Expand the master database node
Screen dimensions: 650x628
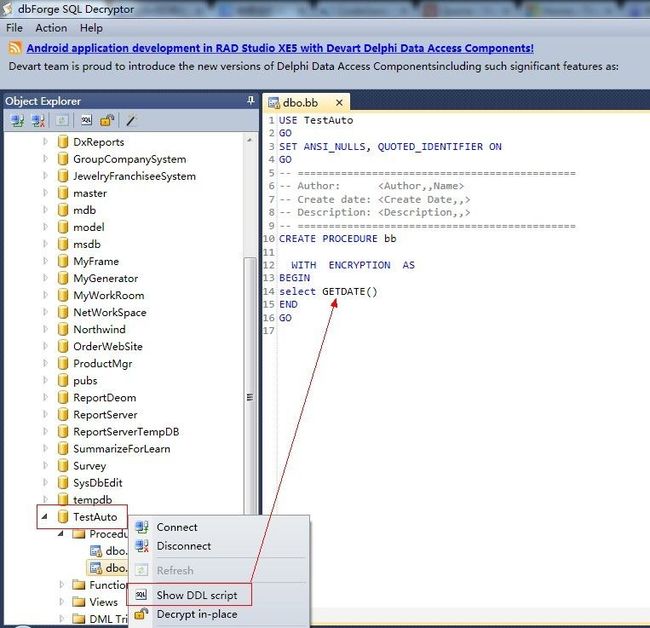tap(45, 193)
